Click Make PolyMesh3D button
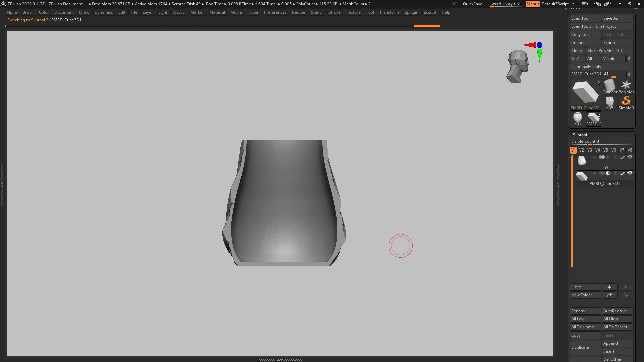644x362 pixels. (x=609, y=51)
